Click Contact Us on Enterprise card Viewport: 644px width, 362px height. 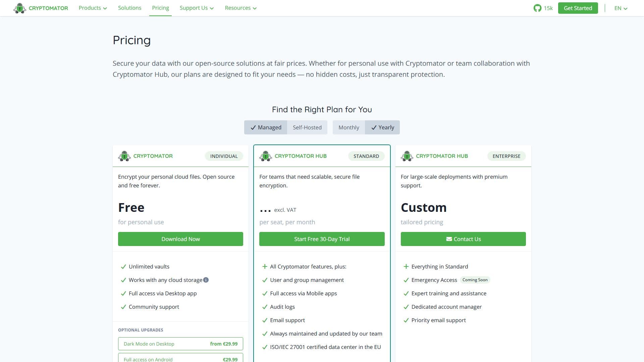463,239
